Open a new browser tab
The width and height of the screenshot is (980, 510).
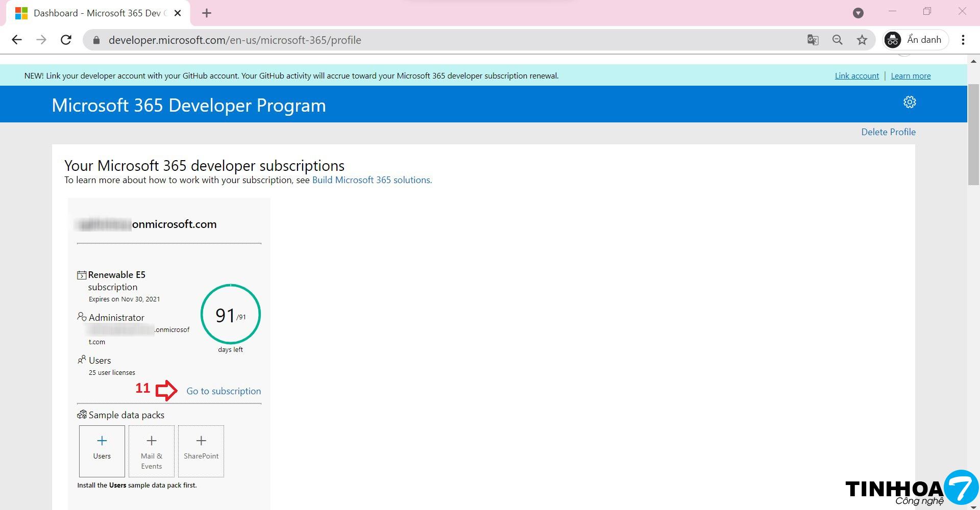click(206, 13)
